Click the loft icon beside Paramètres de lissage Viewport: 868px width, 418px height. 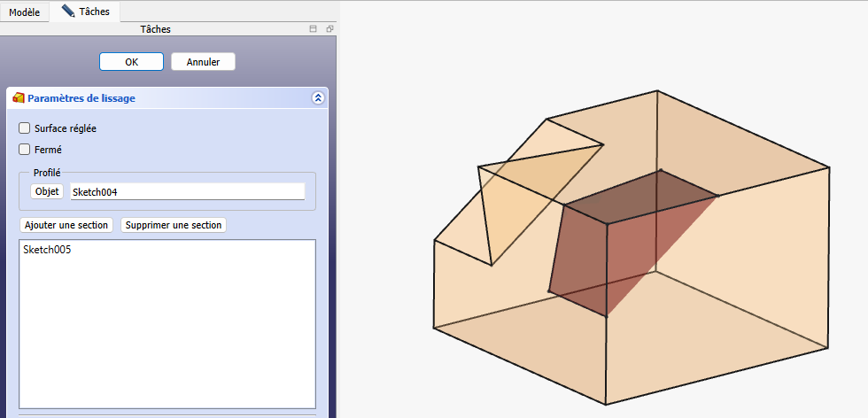19,98
